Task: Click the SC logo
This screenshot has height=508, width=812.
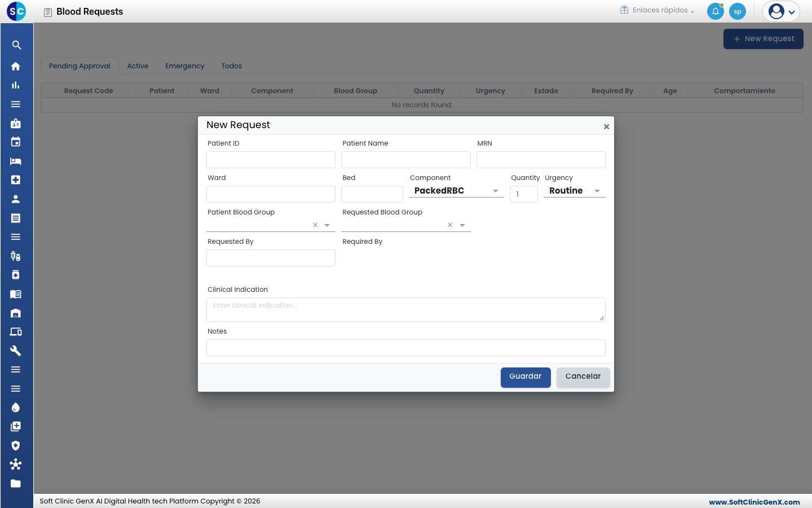Action: coord(16,11)
